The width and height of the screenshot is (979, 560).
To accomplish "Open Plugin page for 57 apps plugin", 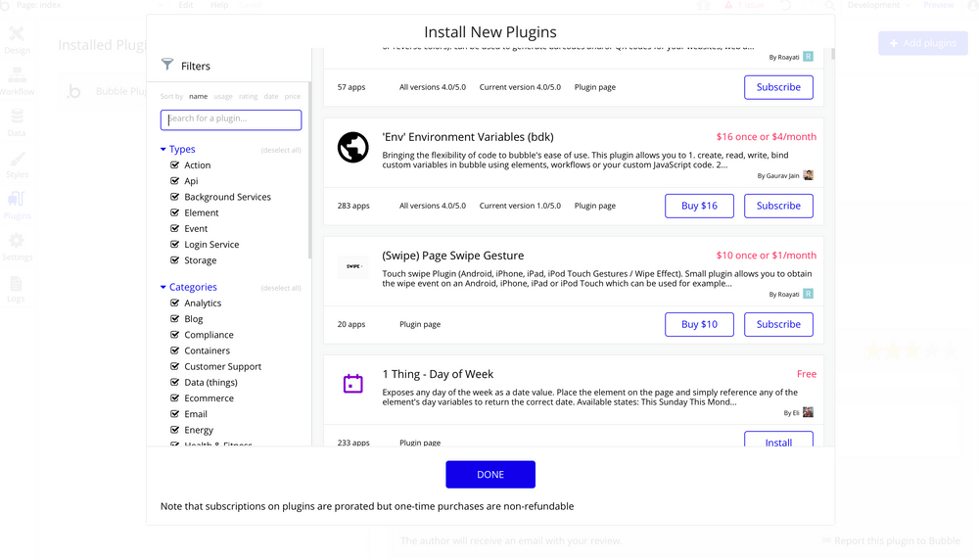I will (x=595, y=87).
